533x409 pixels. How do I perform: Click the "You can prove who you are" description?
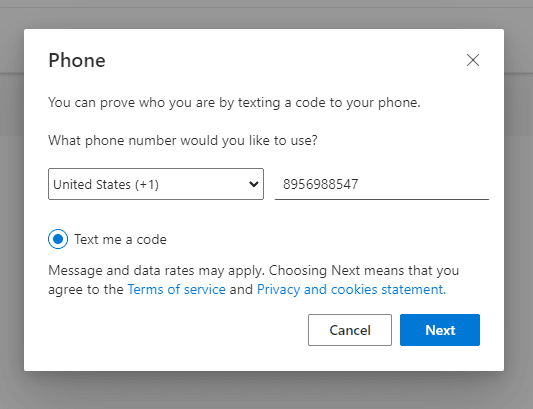tap(234, 102)
